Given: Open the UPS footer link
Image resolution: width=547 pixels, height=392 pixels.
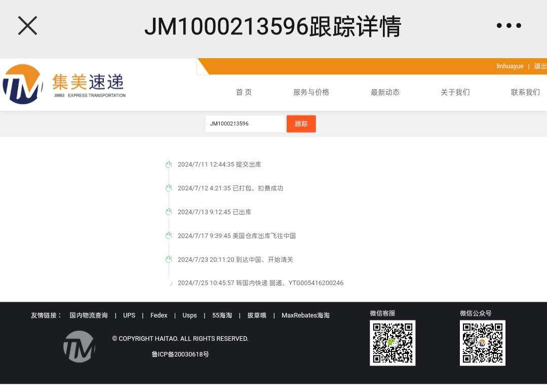Looking at the screenshot, I should (129, 315).
